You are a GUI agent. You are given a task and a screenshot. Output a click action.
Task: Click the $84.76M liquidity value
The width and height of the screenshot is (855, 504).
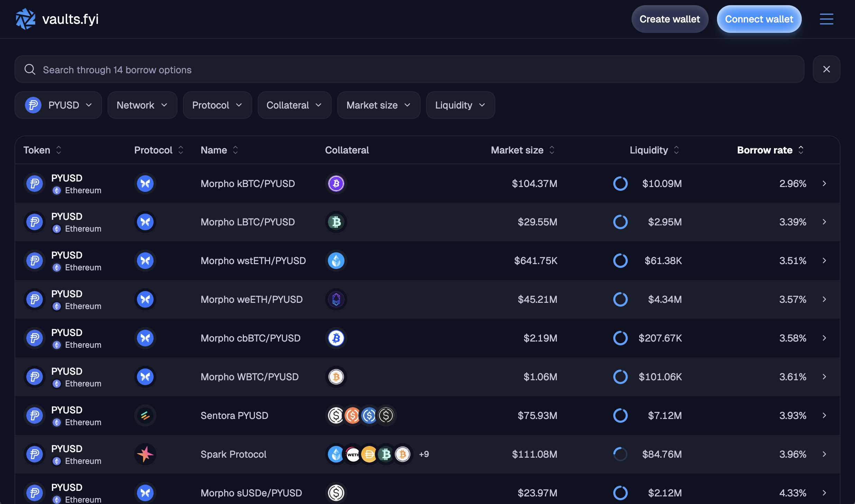tap(662, 454)
